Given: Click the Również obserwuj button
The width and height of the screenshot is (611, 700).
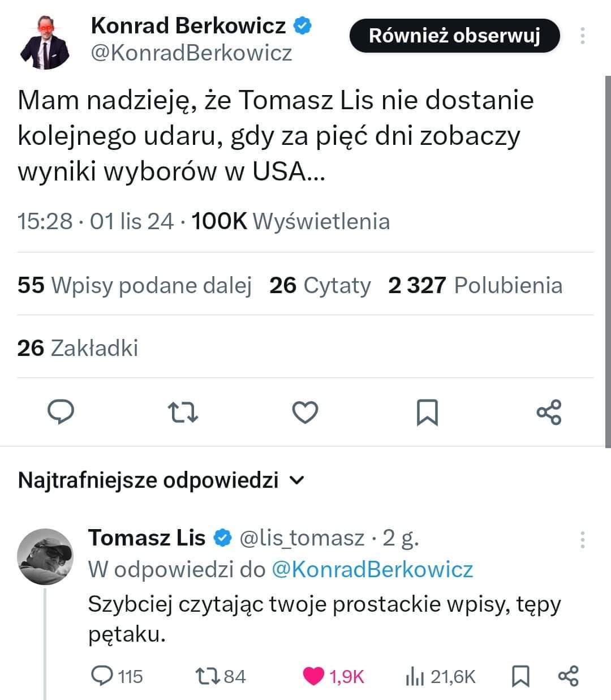Looking at the screenshot, I should click(454, 36).
